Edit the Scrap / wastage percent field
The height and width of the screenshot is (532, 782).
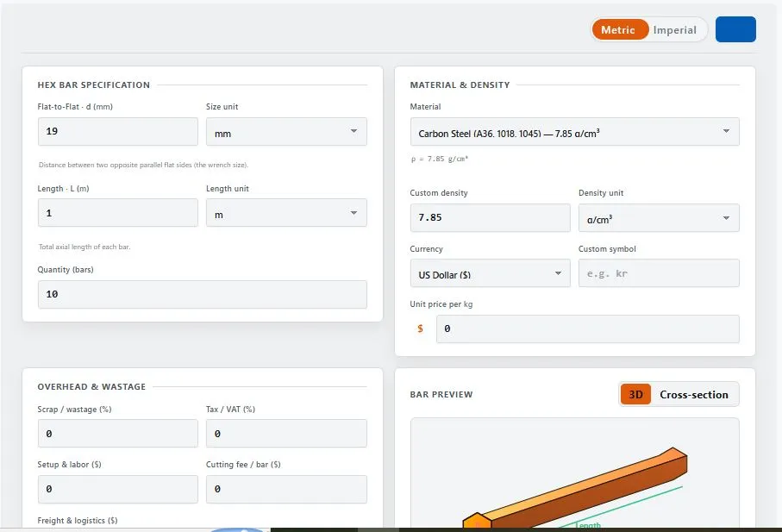[118, 434]
